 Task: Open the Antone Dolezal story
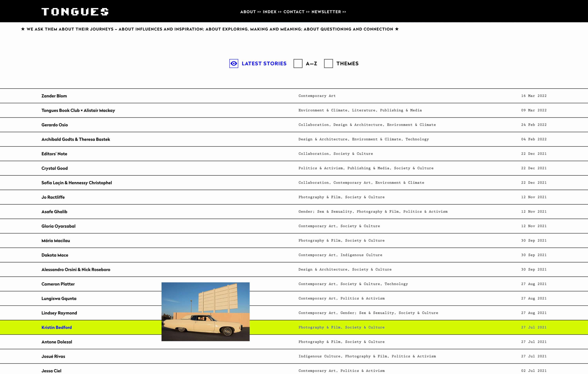57,342
